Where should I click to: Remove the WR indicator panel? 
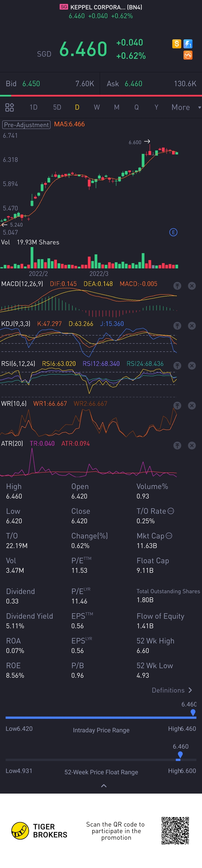coord(192,406)
